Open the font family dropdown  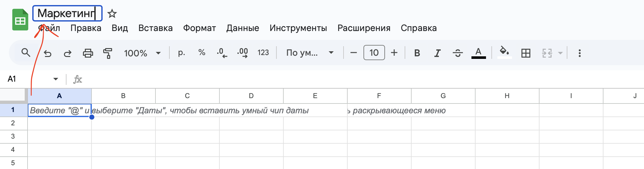pyautogui.click(x=309, y=53)
